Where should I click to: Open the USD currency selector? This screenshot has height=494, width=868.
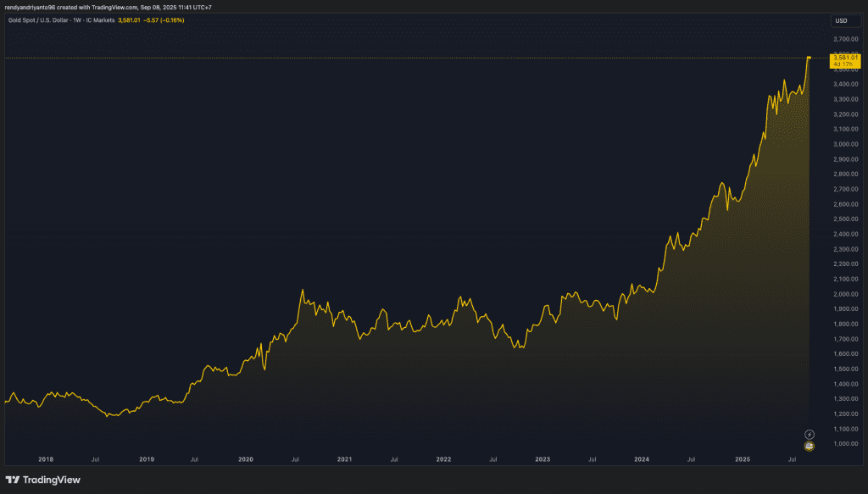(841, 20)
